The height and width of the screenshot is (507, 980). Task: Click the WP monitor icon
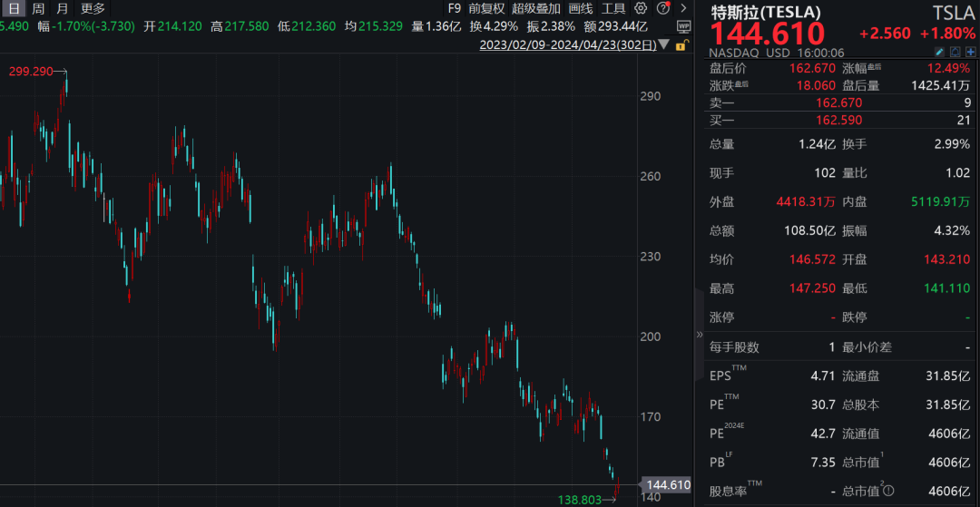click(x=684, y=27)
